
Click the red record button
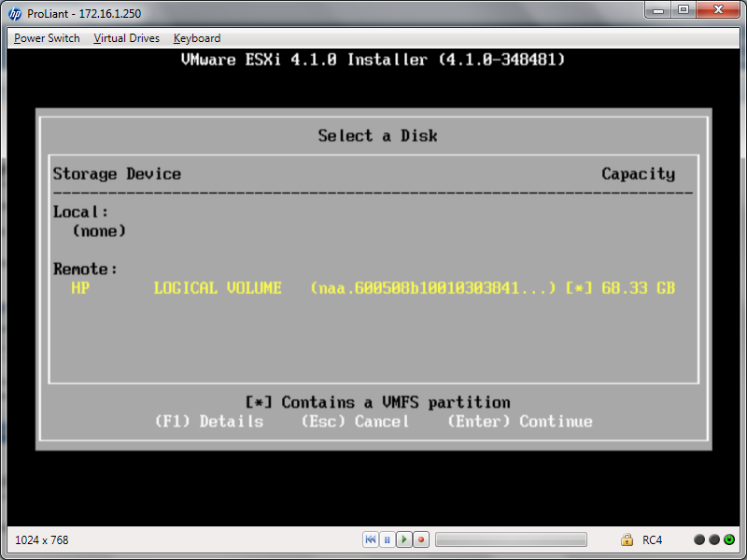pos(421,539)
